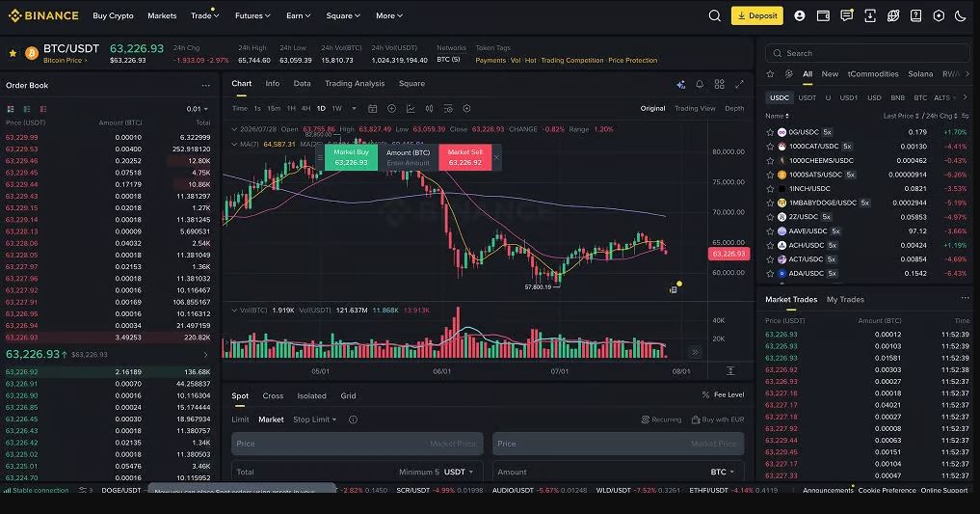Open the AI sparkle icon above chart
The width and height of the screenshot is (980, 514).
680,85
